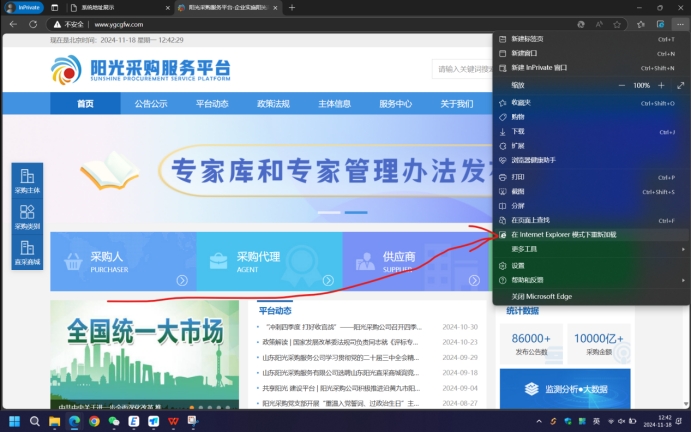Open new tab with plus button
692x432 pixels.
292,7
